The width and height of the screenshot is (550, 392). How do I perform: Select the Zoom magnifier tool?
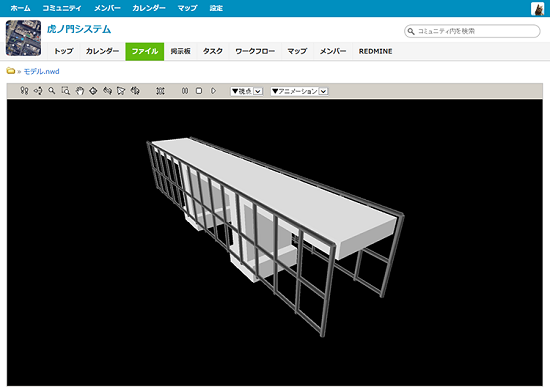coord(52,91)
